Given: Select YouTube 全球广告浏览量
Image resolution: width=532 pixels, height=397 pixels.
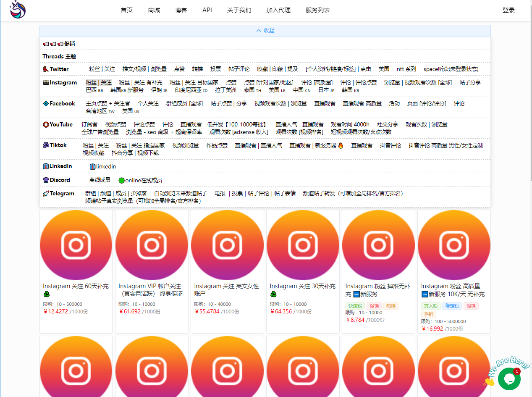Looking at the screenshot, I should click(x=100, y=132).
